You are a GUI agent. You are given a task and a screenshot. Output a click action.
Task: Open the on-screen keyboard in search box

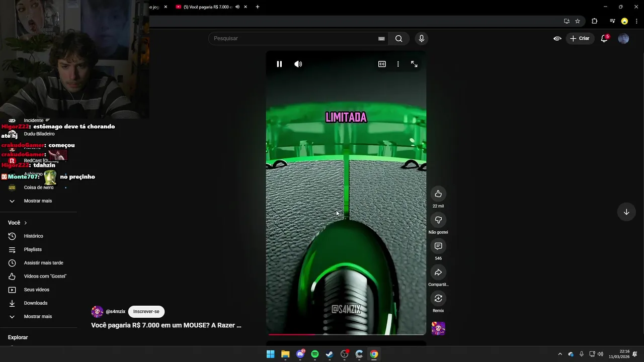(381, 38)
